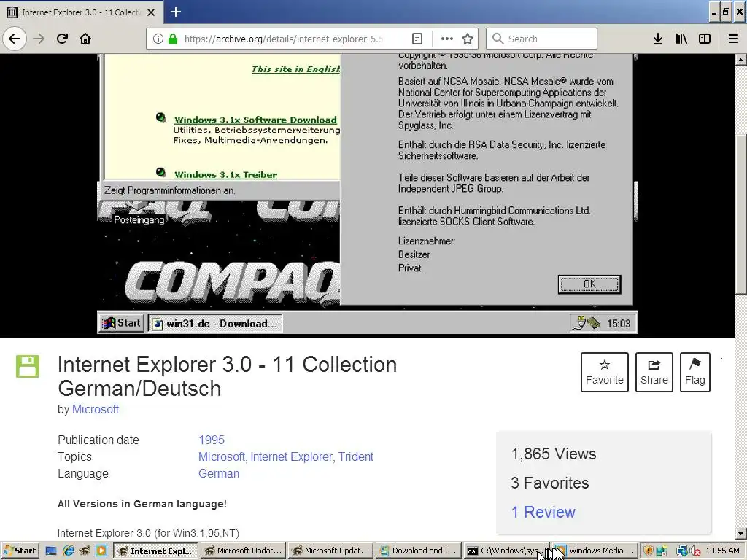Image resolution: width=747 pixels, height=560 pixels.
Task: Launch Windows Media Player from quick launch
Action: point(101,551)
